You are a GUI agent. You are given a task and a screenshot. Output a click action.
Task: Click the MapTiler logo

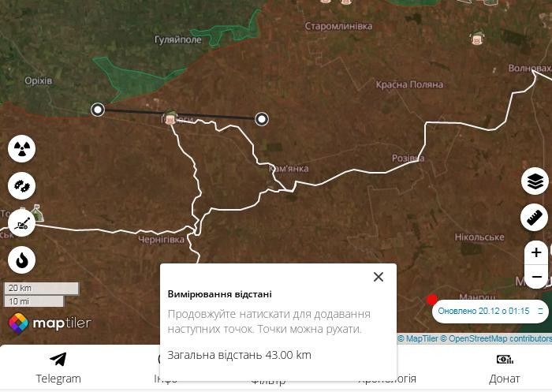(x=50, y=323)
